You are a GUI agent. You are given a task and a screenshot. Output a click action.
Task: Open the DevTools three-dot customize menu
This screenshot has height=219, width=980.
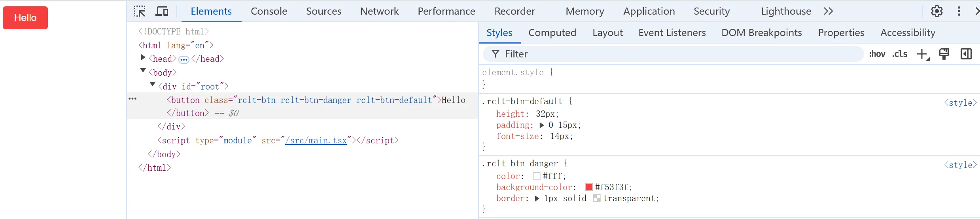pyautogui.click(x=959, y=11)
